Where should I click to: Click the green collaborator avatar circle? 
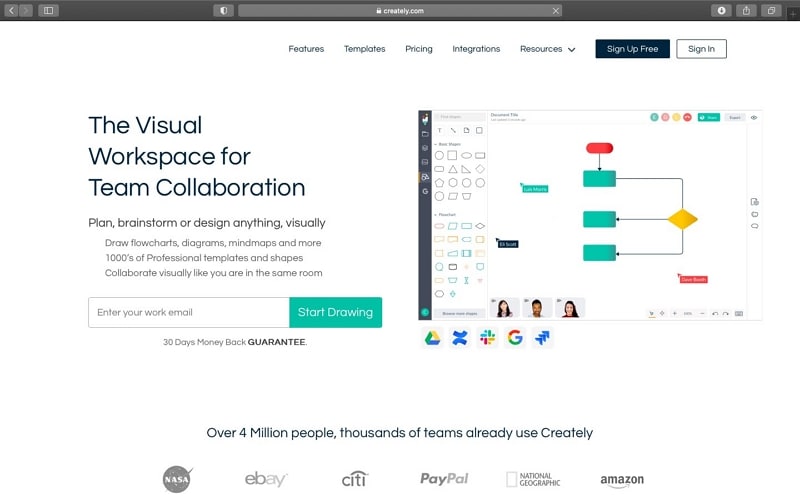coord(654,117)
